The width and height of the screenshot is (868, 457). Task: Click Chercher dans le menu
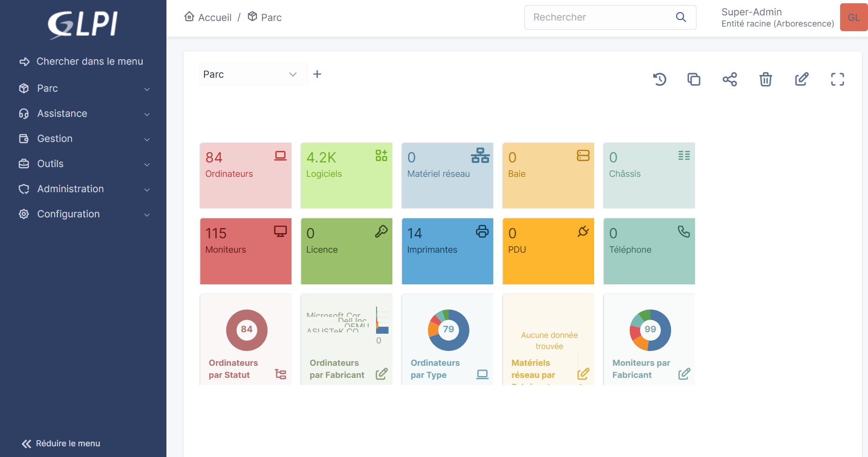click(x=81, y=61)
